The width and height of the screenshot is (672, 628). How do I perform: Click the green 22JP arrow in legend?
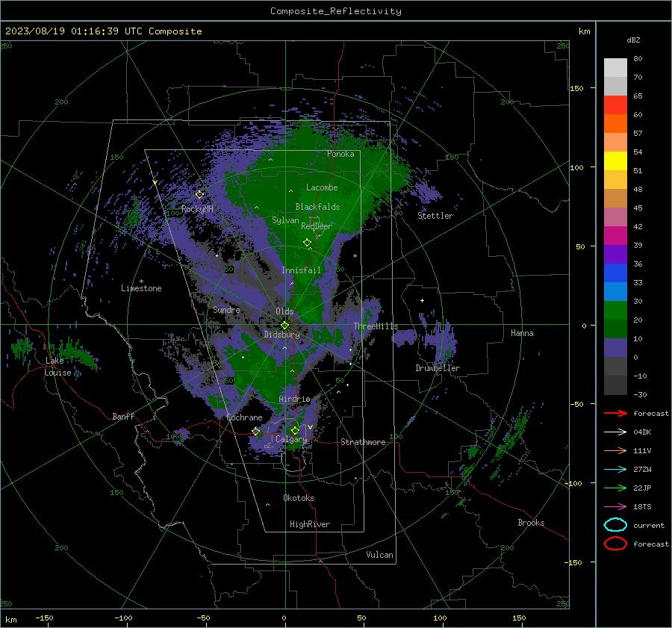point(615,488)
